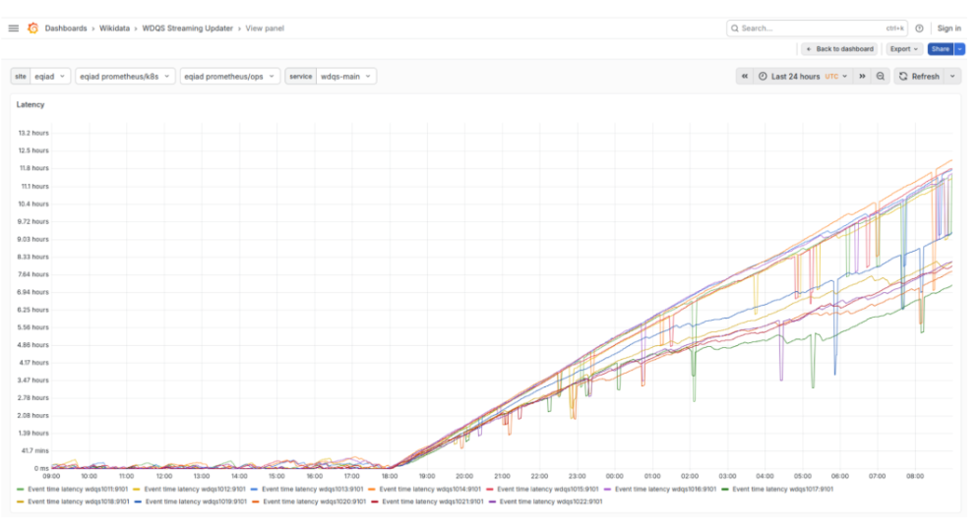Toggle legend series wdqs1015:9101
The height and width of the screenshot is (526, 980).
coord(547,490)
